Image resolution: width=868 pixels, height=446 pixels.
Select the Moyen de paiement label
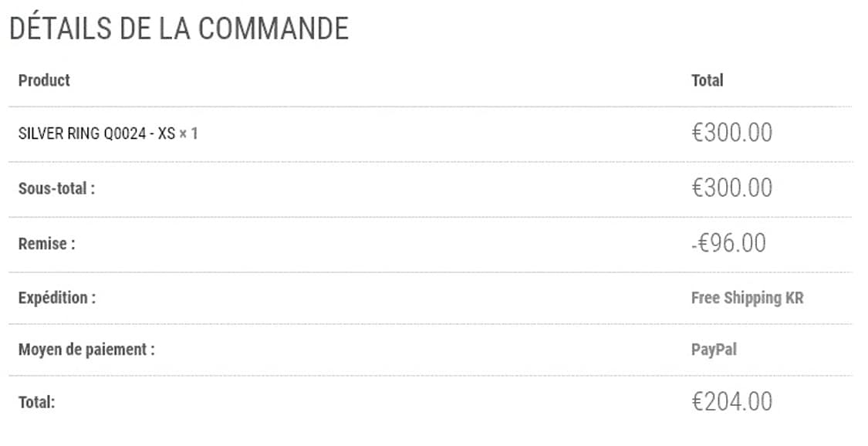tap(86, 349)
